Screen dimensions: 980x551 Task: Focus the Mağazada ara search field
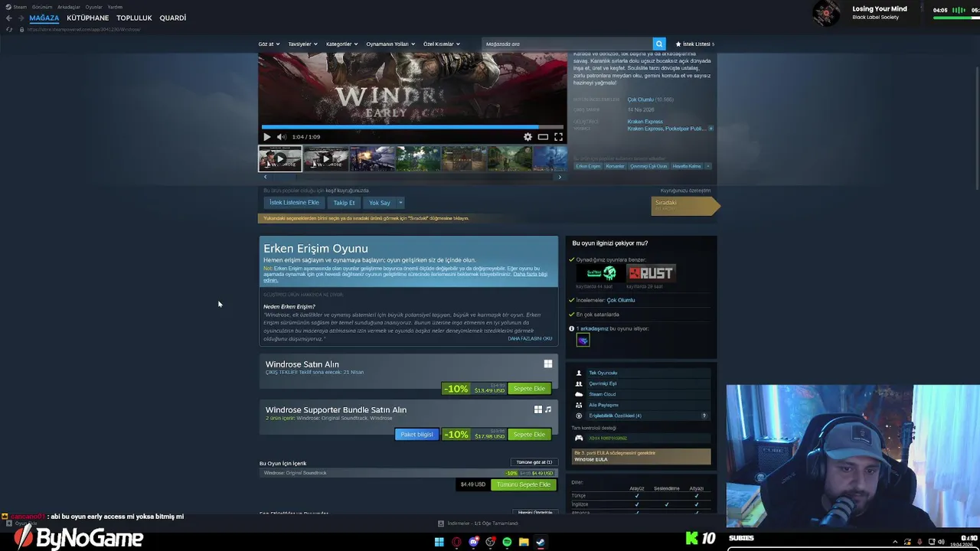(567, 44)
